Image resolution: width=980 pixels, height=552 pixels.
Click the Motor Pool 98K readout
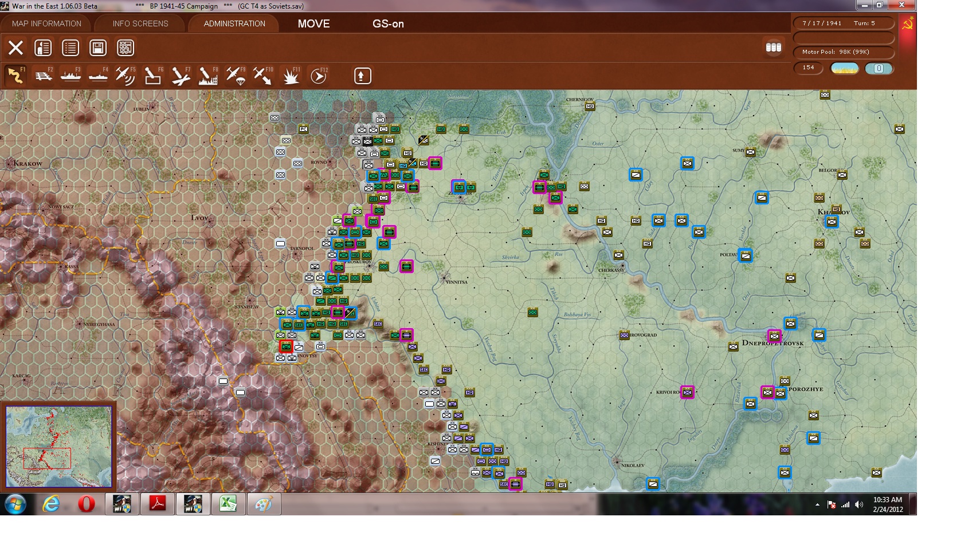tap(844, 52)
